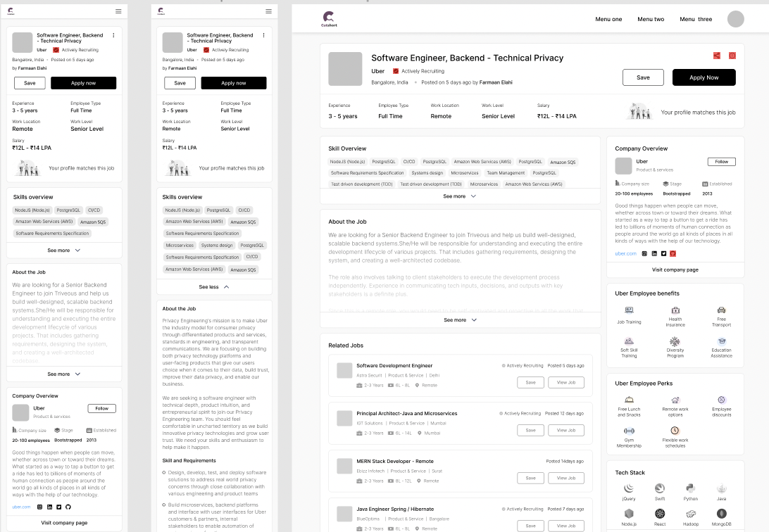Click Save in left mobile frame

[30, 83]
